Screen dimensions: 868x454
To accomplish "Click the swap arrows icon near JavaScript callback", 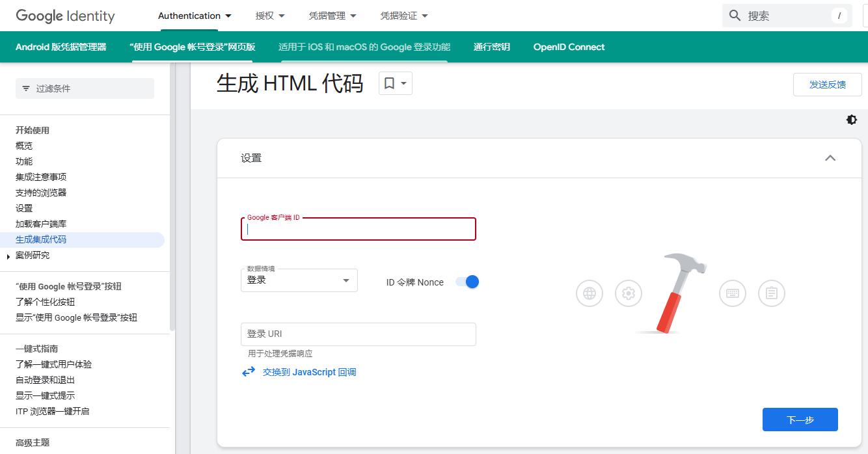I will (x=249, y=372).
